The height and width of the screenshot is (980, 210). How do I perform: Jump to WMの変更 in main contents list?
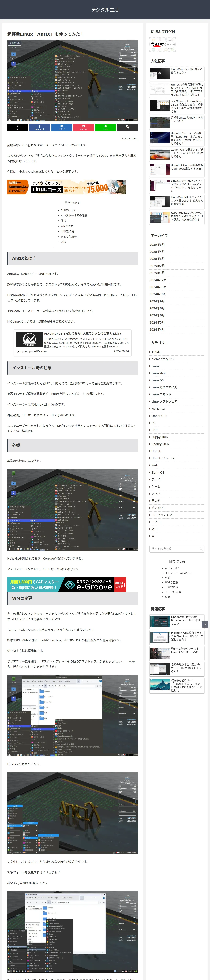point(67,226)
